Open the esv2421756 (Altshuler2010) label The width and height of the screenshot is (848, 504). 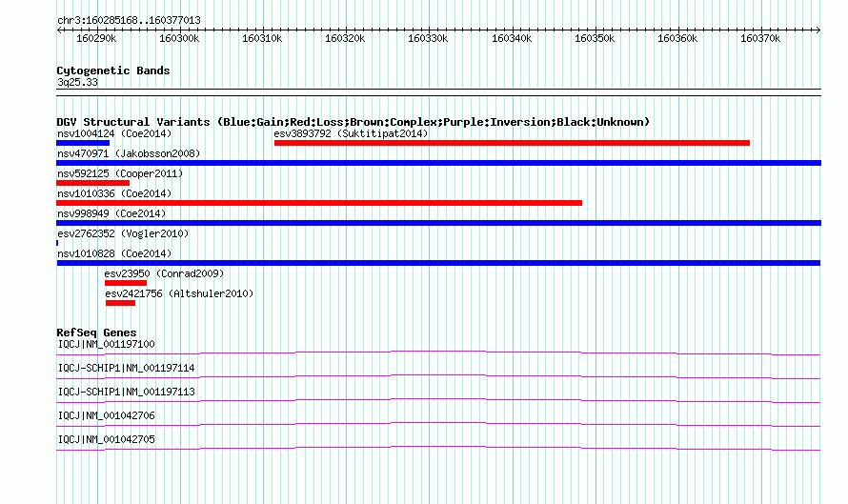[x=179, y=293]
